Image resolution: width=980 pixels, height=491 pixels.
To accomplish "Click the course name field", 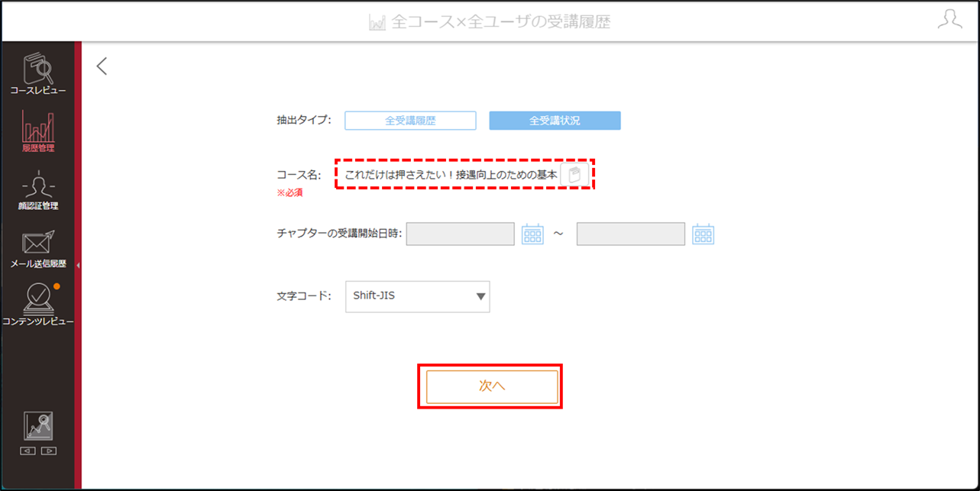I will coord(451,175).
